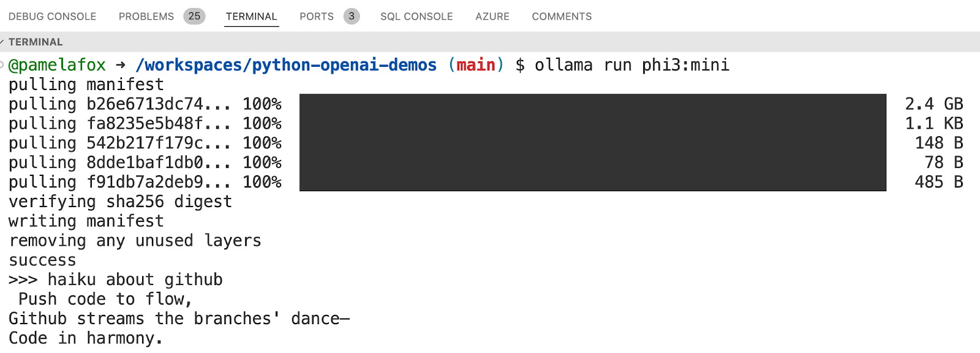Click the 2.4 GB size label
This screenshot has width=980, height=353.
[x=933, y=104]
